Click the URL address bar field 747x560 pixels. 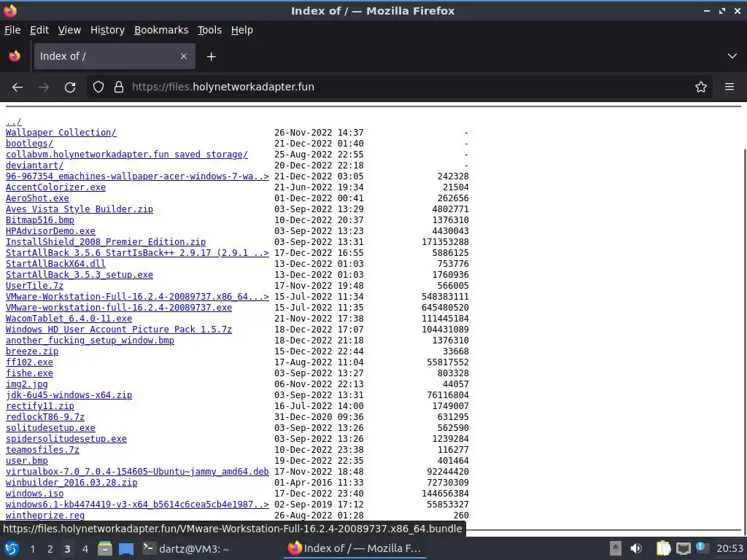coord(399,87)
